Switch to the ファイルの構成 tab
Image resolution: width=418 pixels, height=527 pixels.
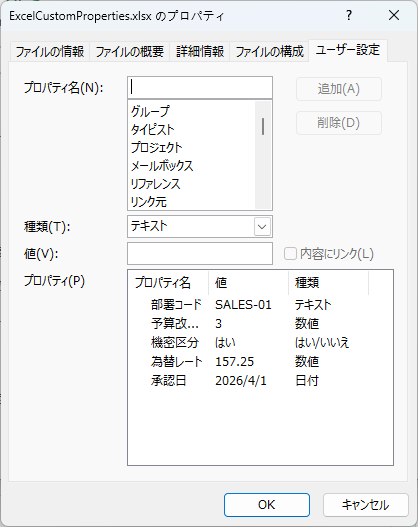[269, 52]
